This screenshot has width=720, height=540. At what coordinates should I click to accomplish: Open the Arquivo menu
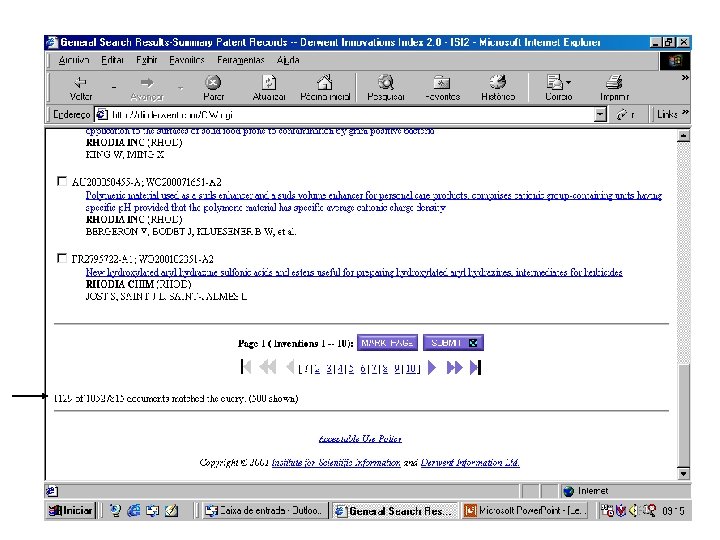pos(74,60)
